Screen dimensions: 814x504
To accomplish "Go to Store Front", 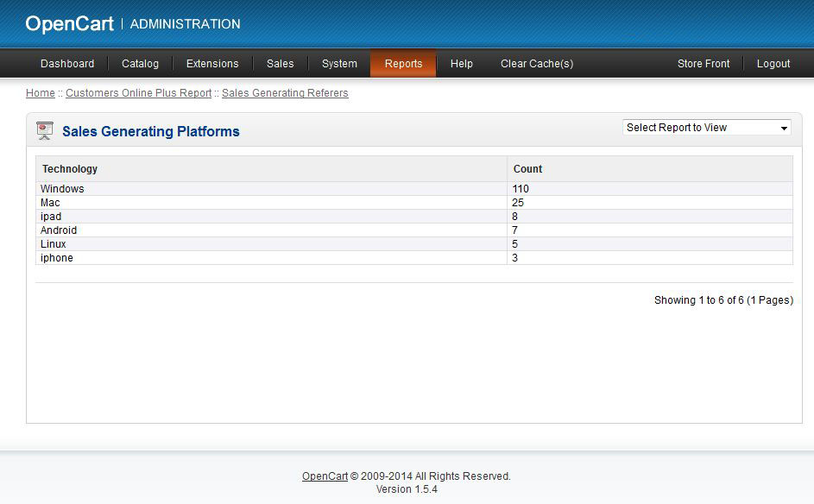I will [x=704, y=64].
